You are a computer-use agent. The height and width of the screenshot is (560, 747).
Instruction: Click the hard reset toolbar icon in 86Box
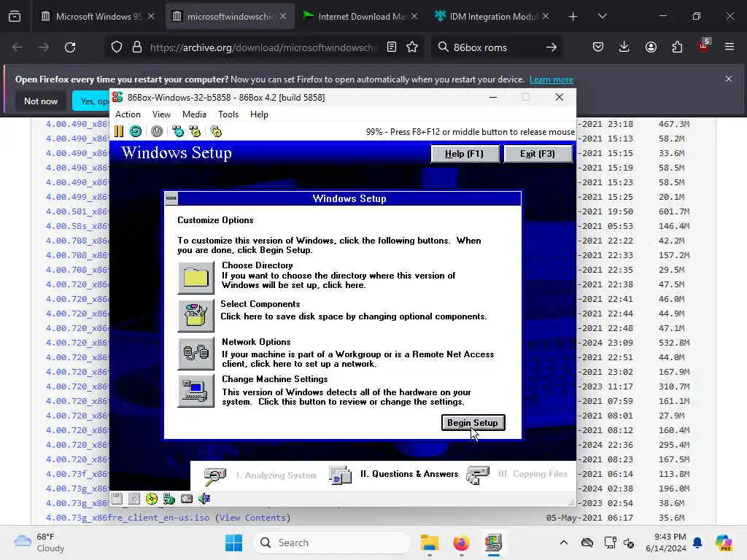[136, 131]
